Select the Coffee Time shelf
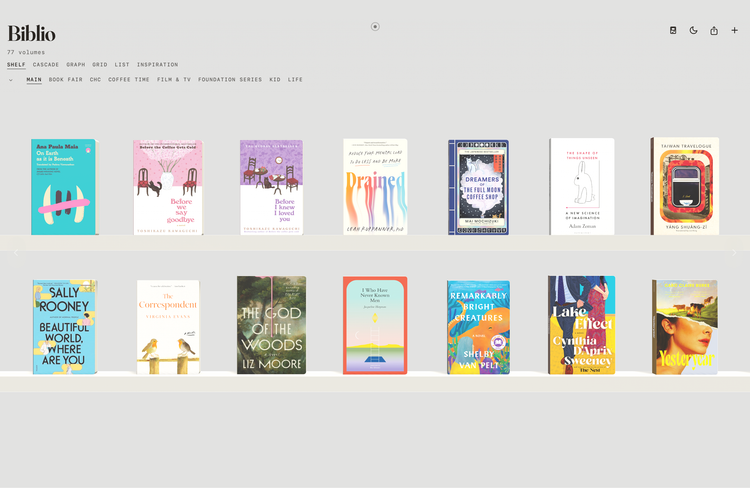Viewport: 750px width, 488px height. (129, 80)
